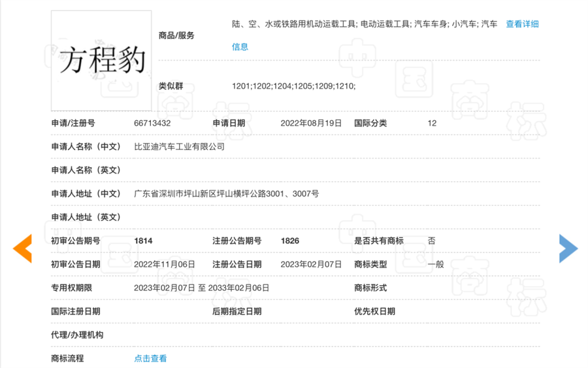Select the 代理/办理机构 label

[77, 335]
